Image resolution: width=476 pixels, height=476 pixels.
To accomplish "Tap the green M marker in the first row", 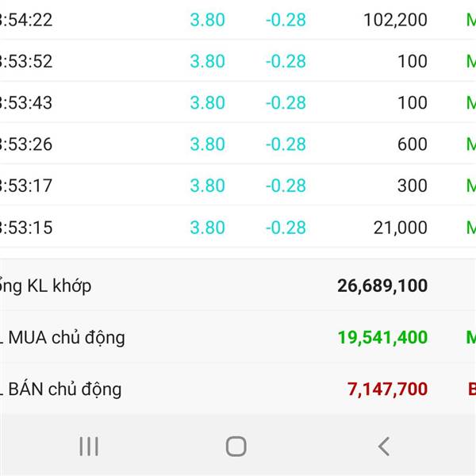I will [470, 20].
